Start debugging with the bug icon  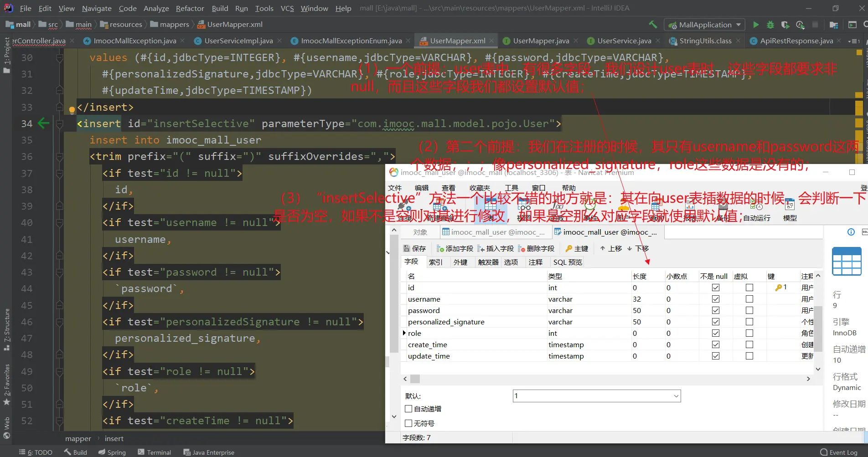coord(770,25)
